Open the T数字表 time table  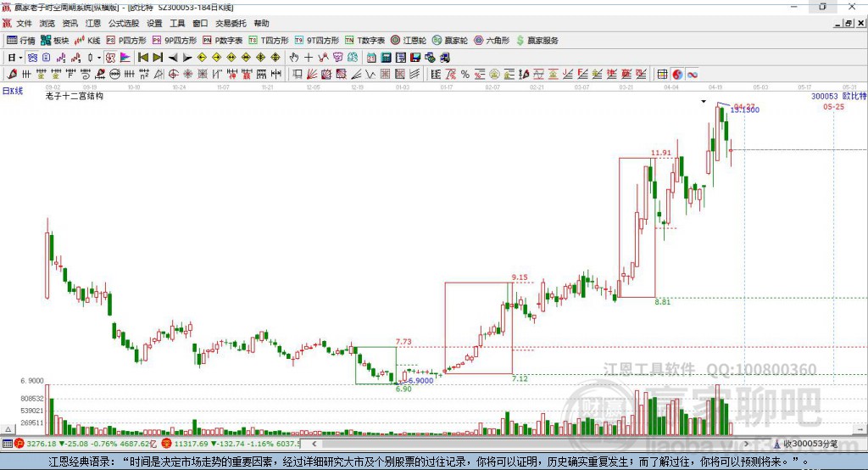click(x=364, y=41)
